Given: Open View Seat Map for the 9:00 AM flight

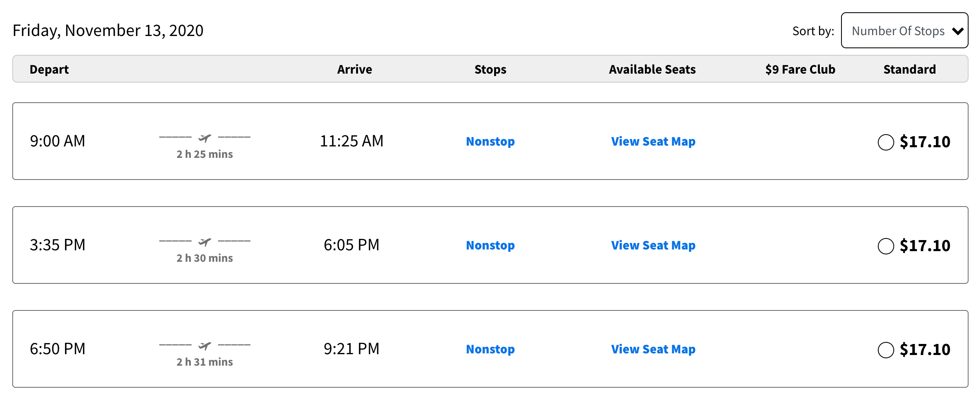Looking at the screenshot, I should pos(653,141).
